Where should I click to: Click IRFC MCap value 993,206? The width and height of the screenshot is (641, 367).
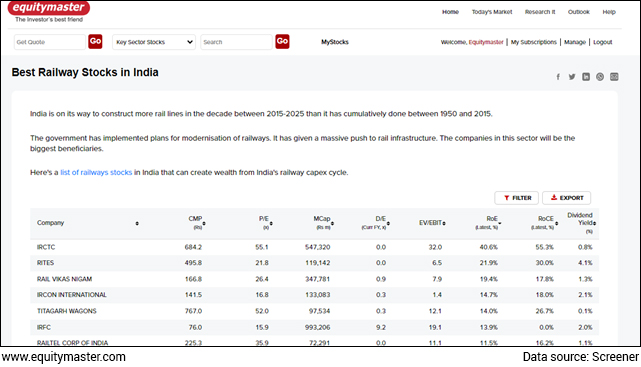click(x=318, y=327)
